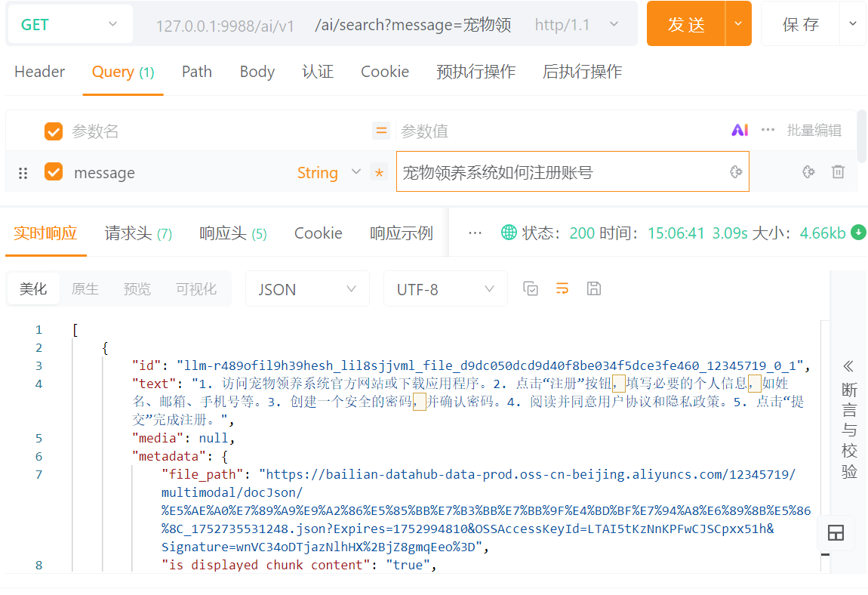The width and height of the screenshot is (868, 595).
Task: Open the http/1.1 protocol dropdown
Action: tap(577, 24)
